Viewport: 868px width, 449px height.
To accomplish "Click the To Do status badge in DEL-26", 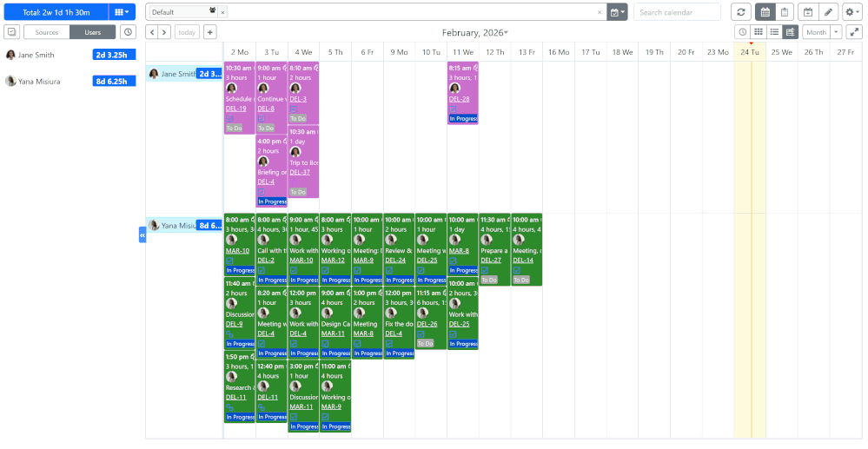I will click(x=425, y=344).
